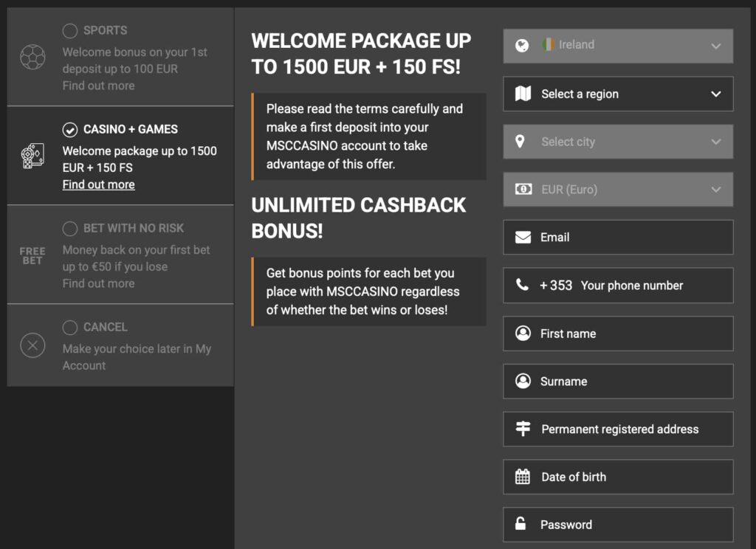Click the signpost icon beside address field
The width and height of the screenshot is (756, 549).
[523, 429]
